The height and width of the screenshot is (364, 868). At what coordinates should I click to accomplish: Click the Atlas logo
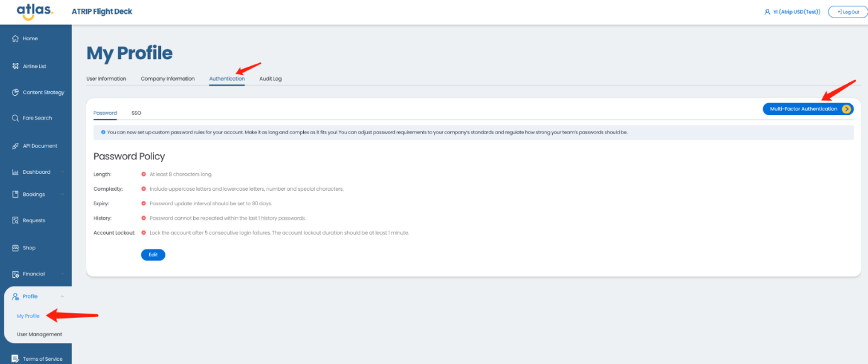pos(35,11)
